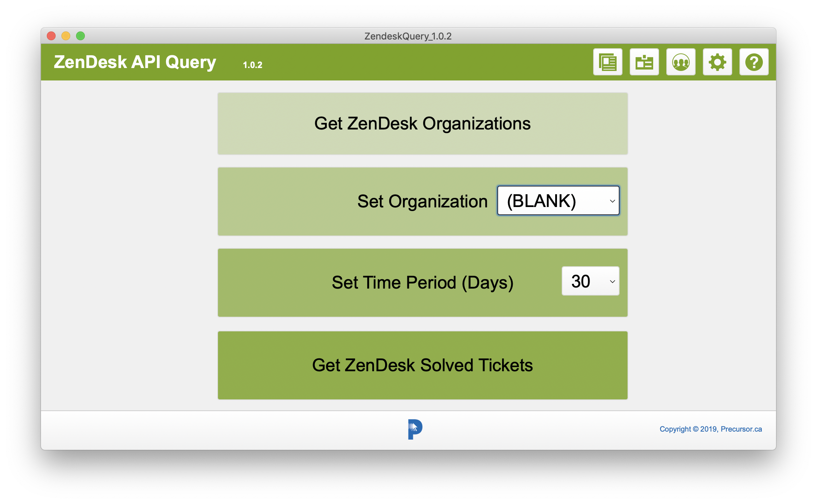Click Get ZenDesk Solved Tickets button
The height and width of the screenshot is (504, 817).
(x=422, y=365)
